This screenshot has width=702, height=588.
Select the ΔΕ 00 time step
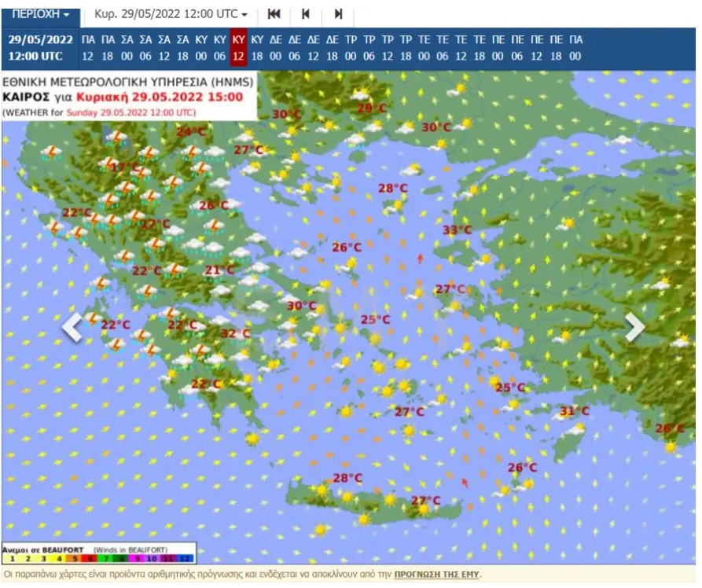pyautogui.click(x=276, y=48)
